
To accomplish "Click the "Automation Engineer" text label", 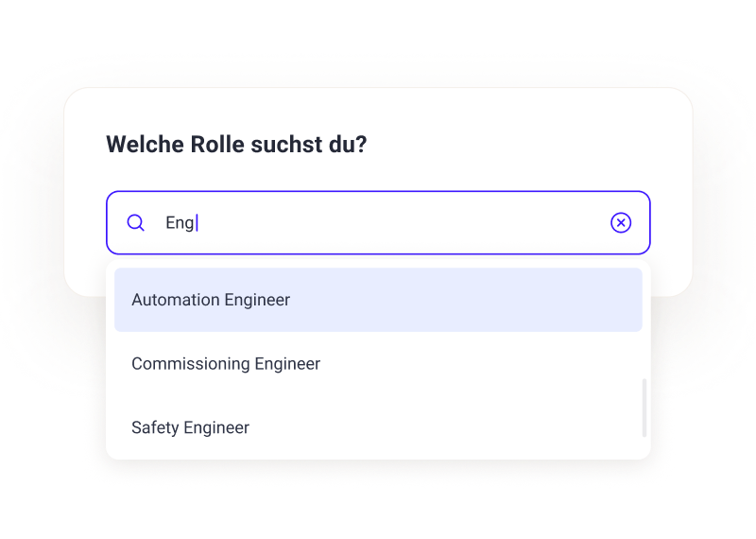I will (211, 300).
